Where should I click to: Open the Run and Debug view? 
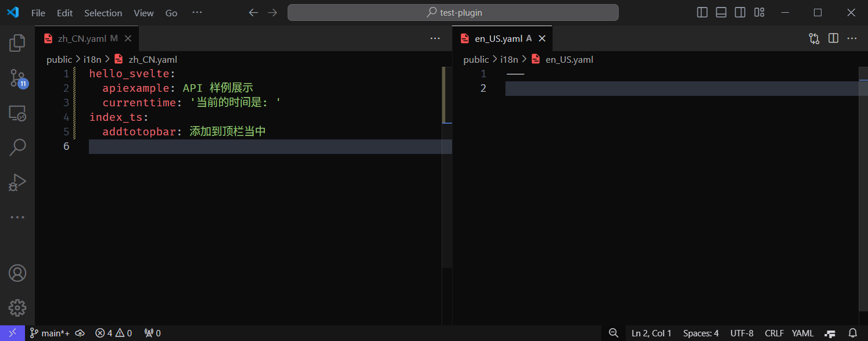click(17, 182)
